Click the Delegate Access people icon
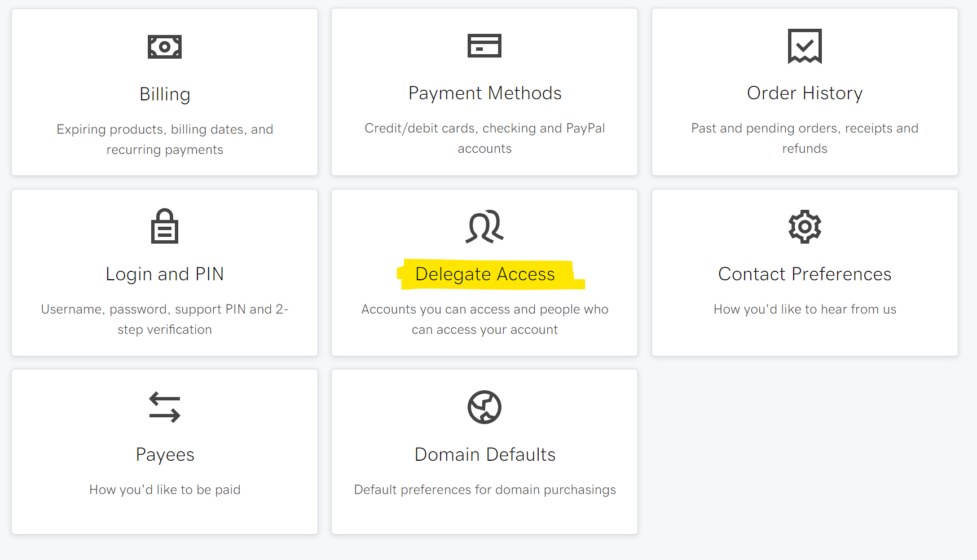The width and height of the screenshot is (977, 560). click(x=485, y=227)
